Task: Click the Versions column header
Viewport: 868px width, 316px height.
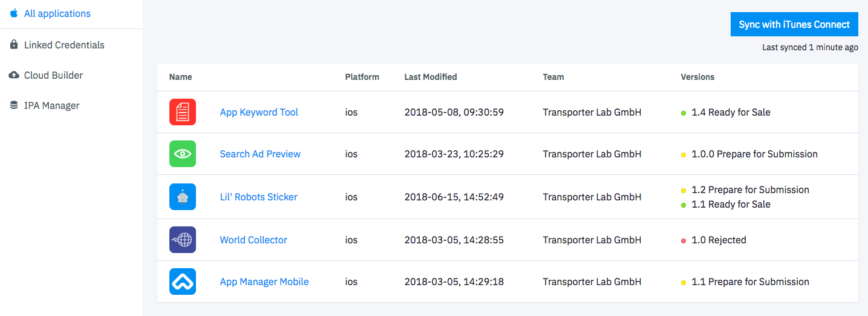Action: coord(697,77)
